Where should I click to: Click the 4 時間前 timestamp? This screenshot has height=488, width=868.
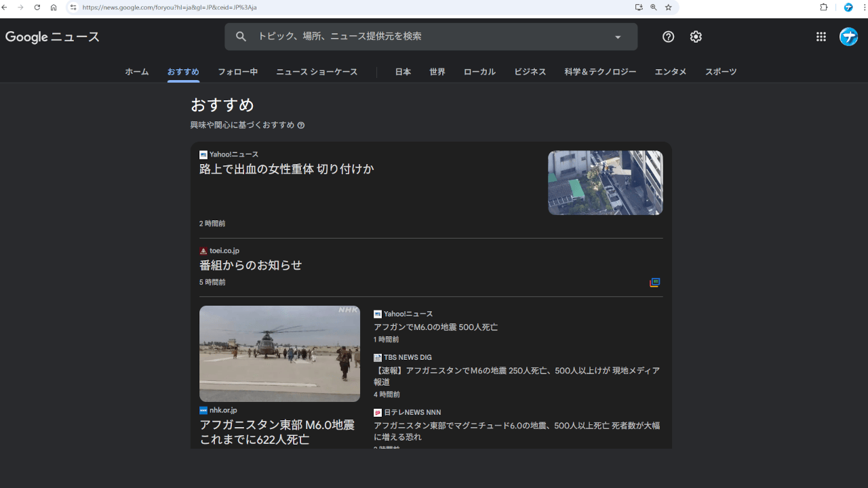pos(387,394)
